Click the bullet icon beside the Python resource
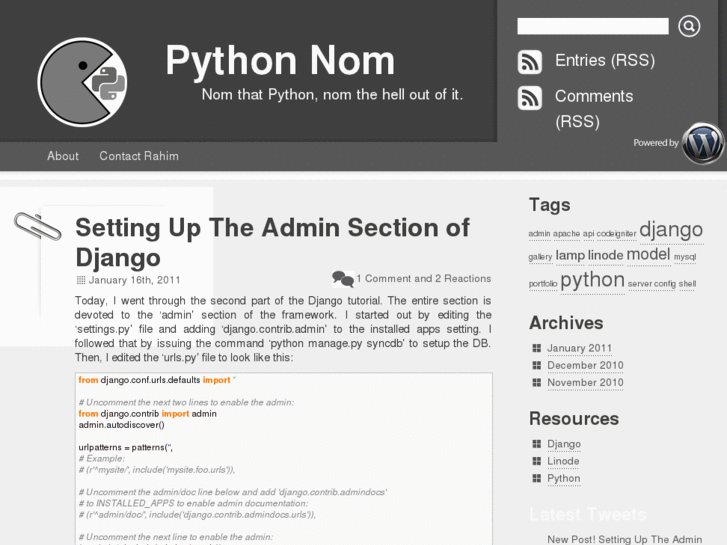Screen dimensions: 727x545 (536, 478)
